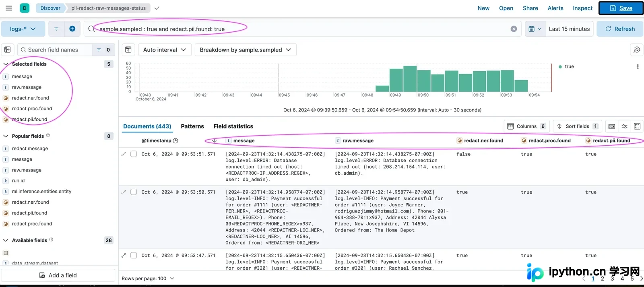Toggle the field list sidebar icon
Screen dimensions: 644x287
pos(8,50)
